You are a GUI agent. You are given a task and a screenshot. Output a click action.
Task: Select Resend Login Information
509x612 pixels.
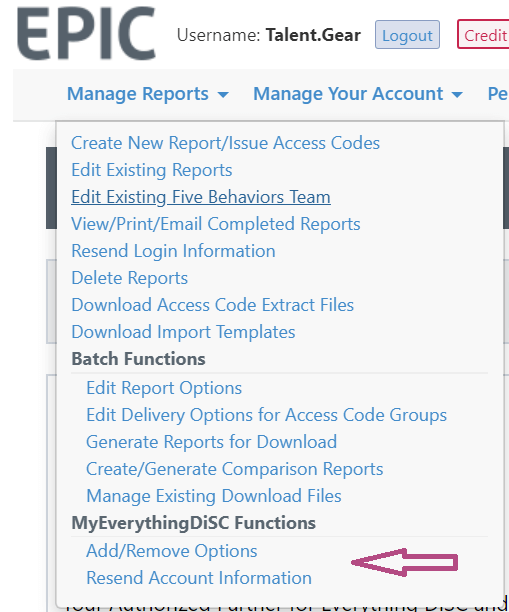tap(173, 251)
